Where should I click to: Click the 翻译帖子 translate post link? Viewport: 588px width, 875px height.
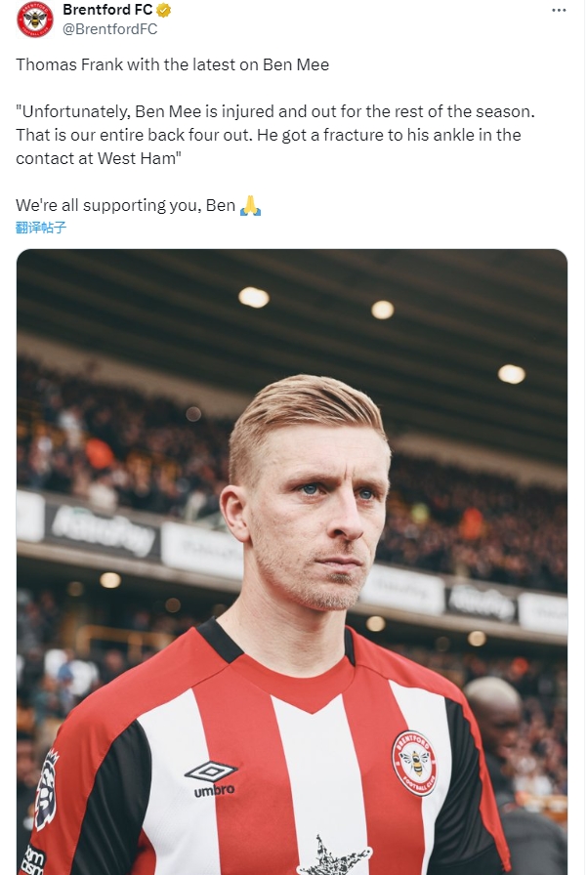41,228
